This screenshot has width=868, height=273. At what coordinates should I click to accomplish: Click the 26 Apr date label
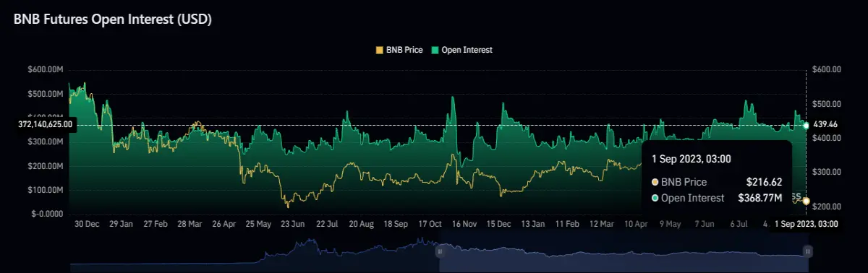[224, 225]
